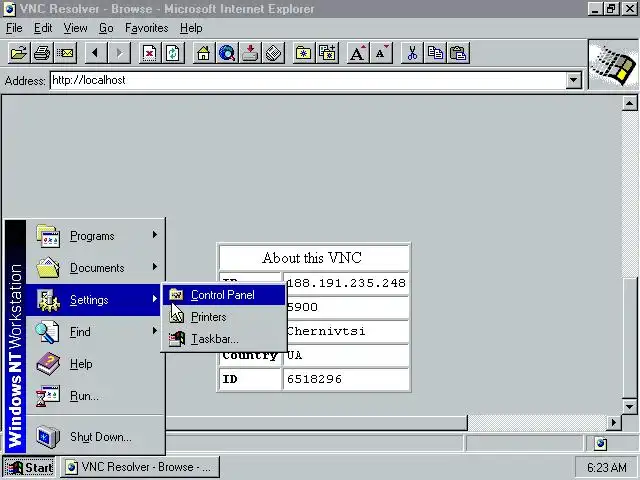
Task: Click the Copy toolbar icon
Action: pyautogui.click(x=435, y=53)
